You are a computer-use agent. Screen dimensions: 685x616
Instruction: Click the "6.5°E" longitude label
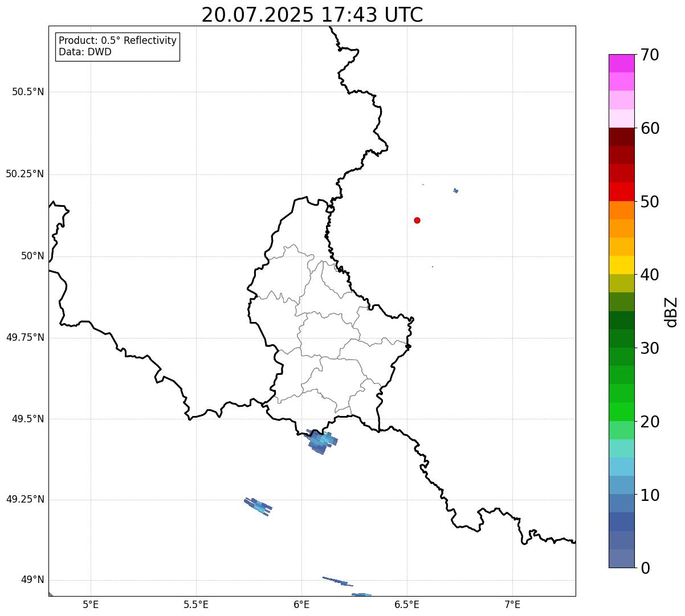tap(407, 605)
